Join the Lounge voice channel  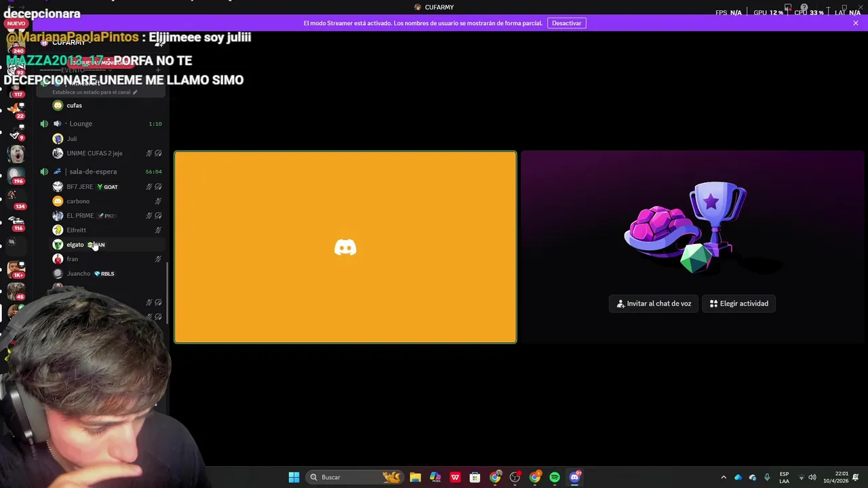(x=102, y=123)
